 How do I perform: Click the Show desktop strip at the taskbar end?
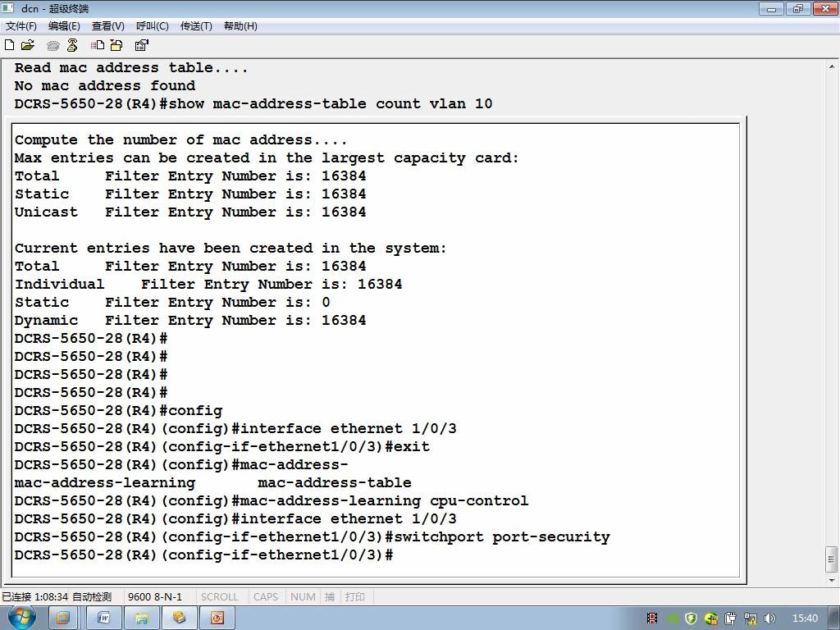[835, 619]
